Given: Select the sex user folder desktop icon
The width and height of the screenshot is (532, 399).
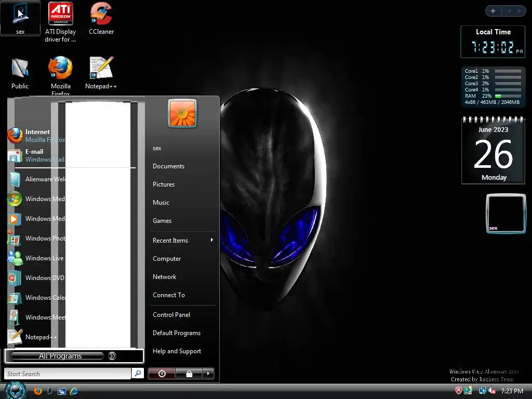Looking at the screenshot, I should click(20, 18).
